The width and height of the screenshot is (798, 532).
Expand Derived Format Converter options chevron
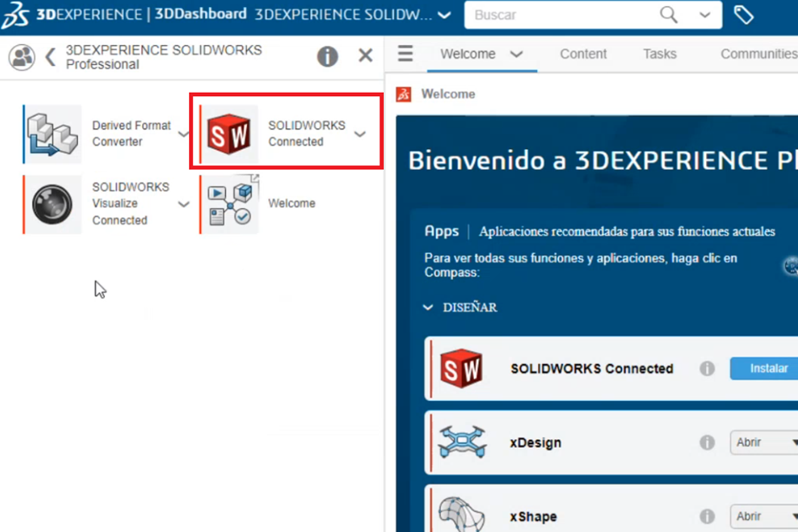coord(183,134)
